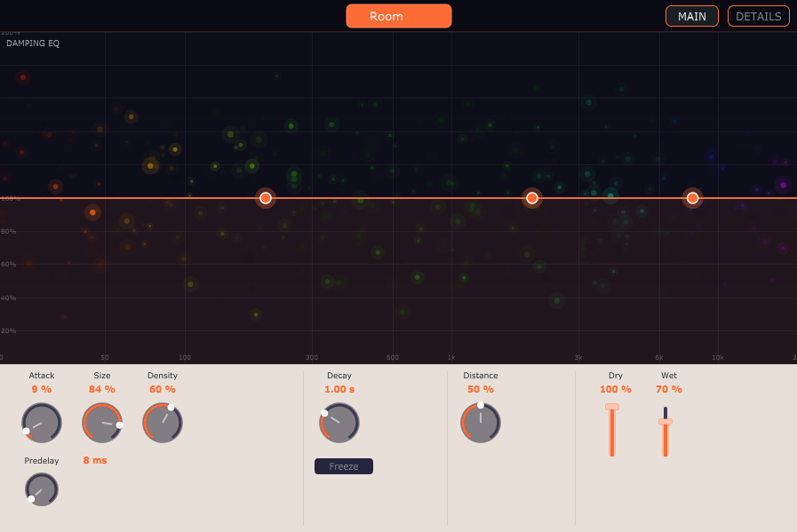Open the Room preset selector
797x532 pixels.
(x=398, y=15)
